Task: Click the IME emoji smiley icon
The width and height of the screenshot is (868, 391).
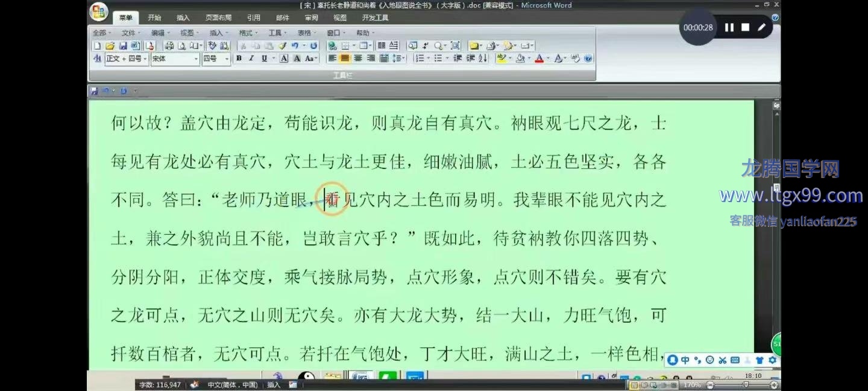Action: (x=709, y=360)
